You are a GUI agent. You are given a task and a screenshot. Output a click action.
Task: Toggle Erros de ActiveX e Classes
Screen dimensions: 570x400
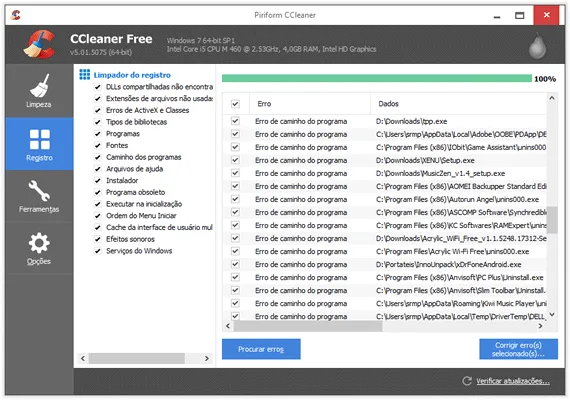(x=97, y=110)
